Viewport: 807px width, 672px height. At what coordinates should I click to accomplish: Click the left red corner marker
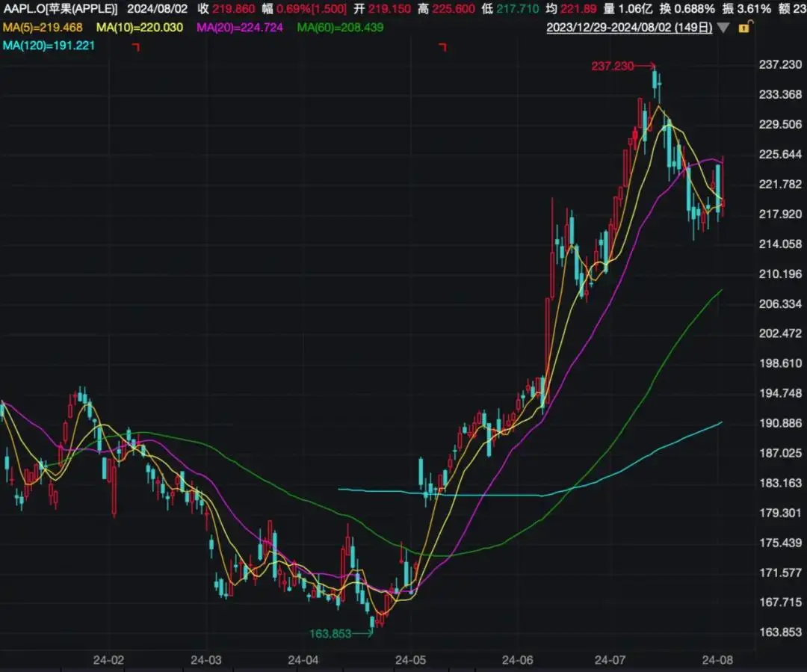(x=136, y=47)
